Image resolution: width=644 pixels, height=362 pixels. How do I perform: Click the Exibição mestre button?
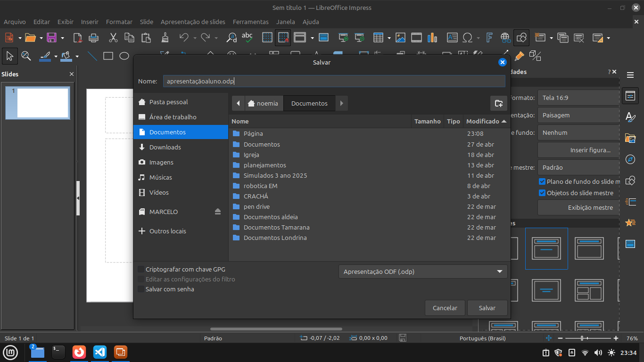pyautogui.click(x=578, y=207)
